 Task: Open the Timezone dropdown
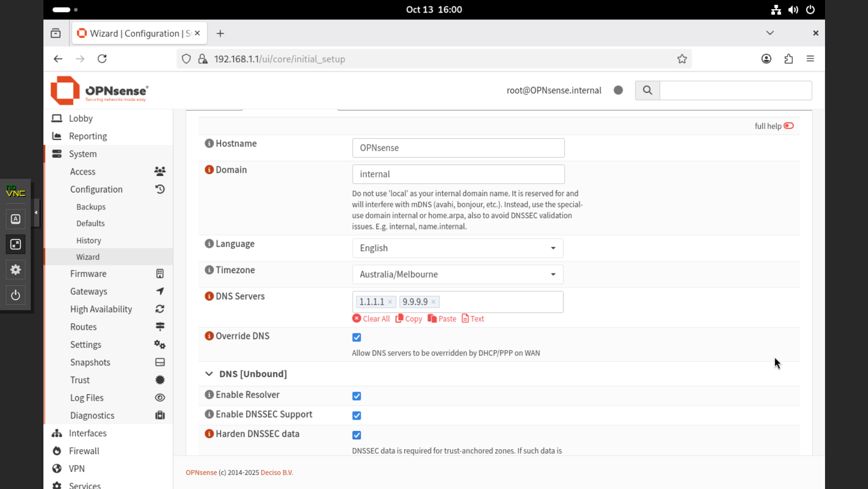(x=457, y=274)
